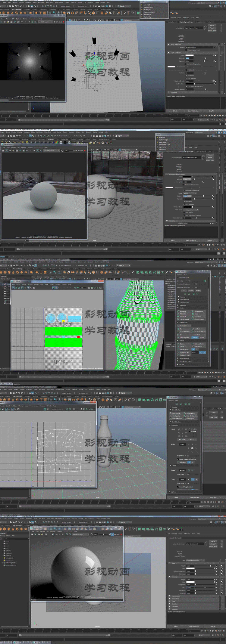Collapse the Light Attributes section
This screenshot has height=644, width=226.
tap(169, 53)
